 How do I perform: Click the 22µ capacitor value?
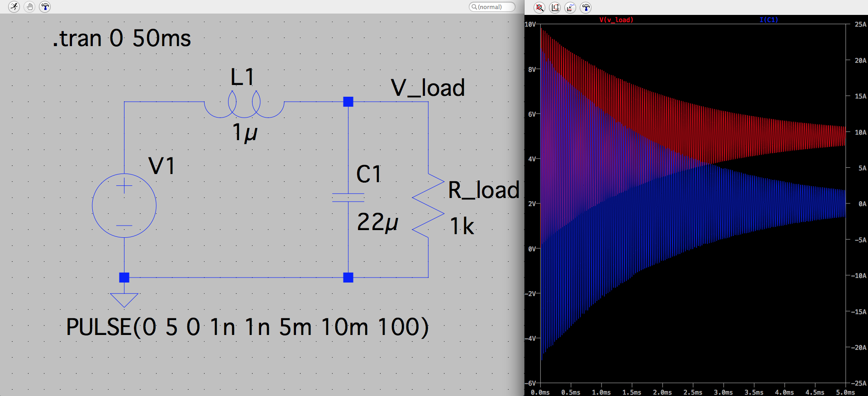[x=377, y=222]
